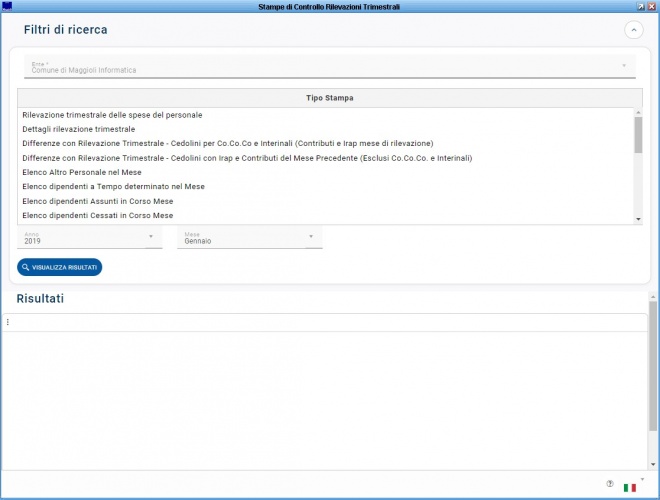Click the application icon in title bar
Viewport: 660px width, 500px height.
click(7, 6)
